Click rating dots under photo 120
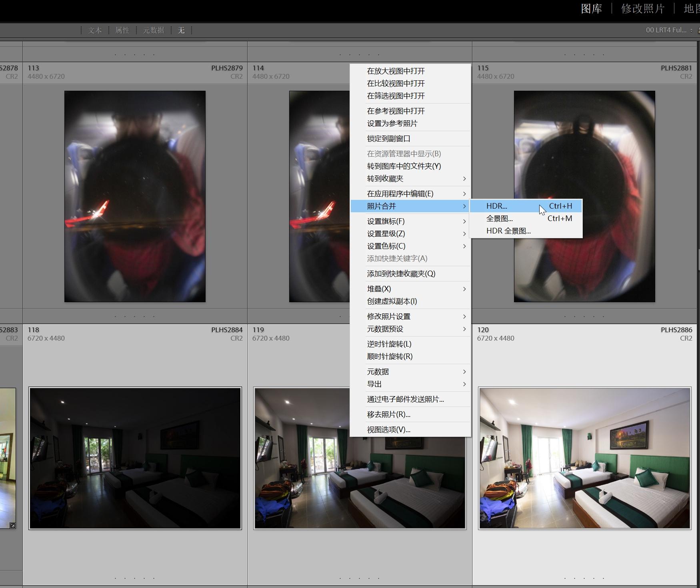The image size is (700, 588). pos(584,578)
